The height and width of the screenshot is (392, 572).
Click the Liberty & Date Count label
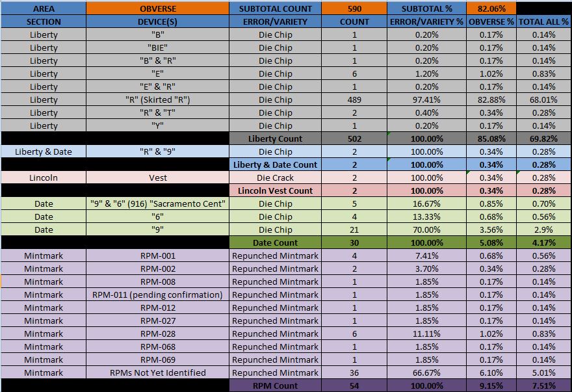[275, 164]
